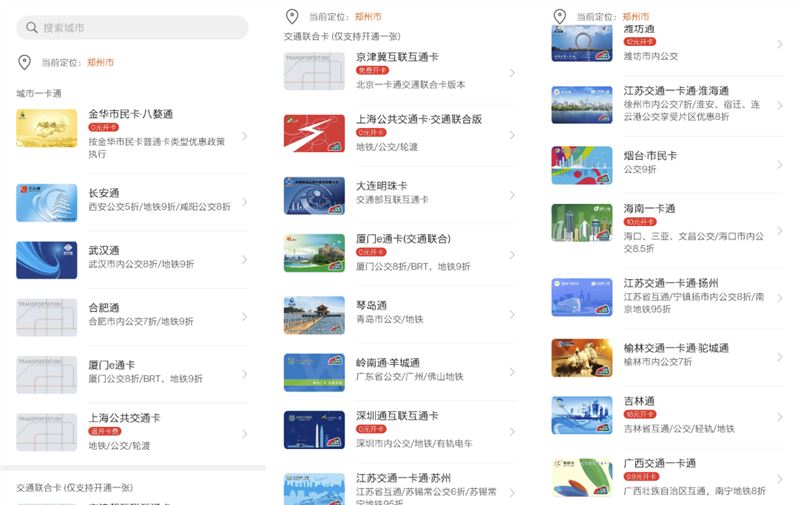Click the chevron beside 烟台·市民卡
Image resolution: width=800 pixels, height=505 pixels.
pyautogui.click(x=780, y=165)
